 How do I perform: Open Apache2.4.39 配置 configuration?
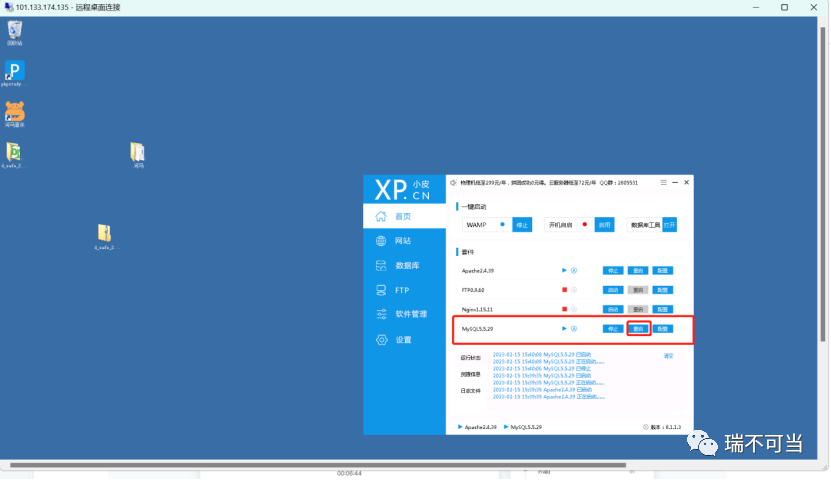pos(663,271)
